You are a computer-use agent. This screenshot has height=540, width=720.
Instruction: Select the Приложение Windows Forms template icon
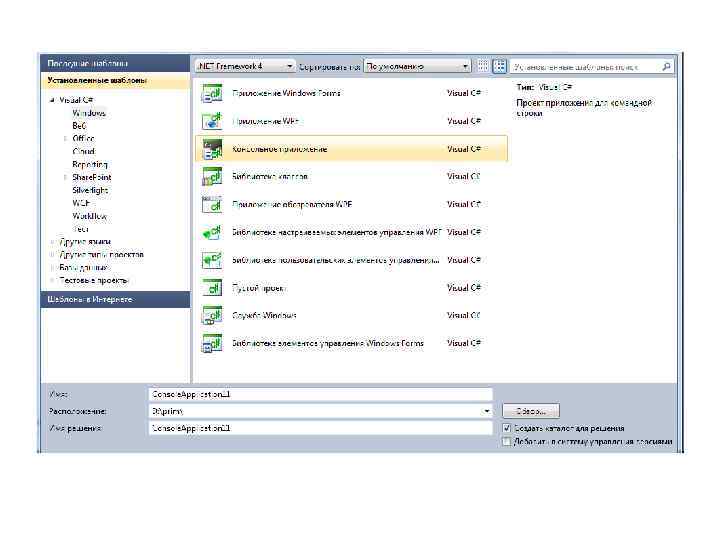[212, 93]
